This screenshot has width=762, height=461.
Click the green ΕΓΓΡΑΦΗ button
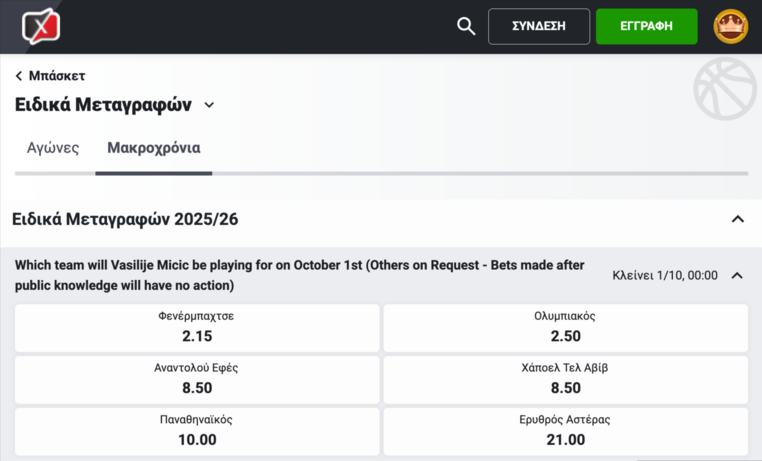pos(646,26)
